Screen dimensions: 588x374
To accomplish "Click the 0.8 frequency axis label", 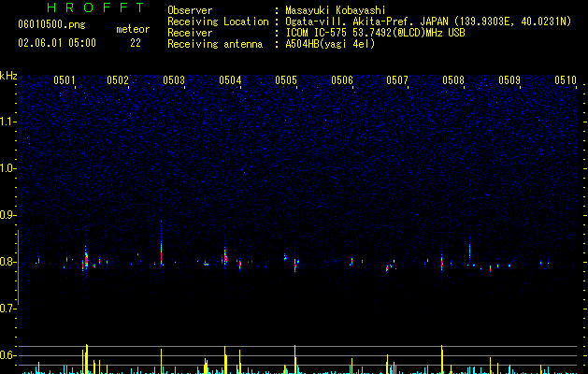I will tap(8, 262).
